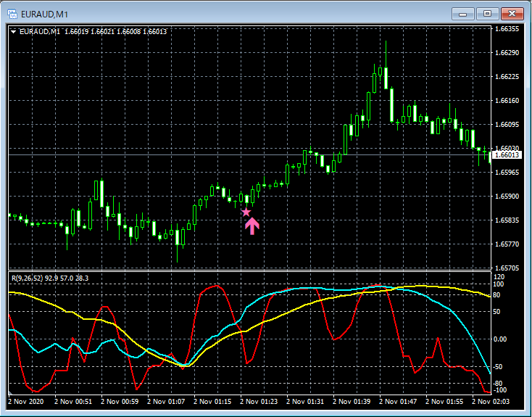Click the price axis value 1.65835
The width and height of the screenshot is (532, 417).
507,220
